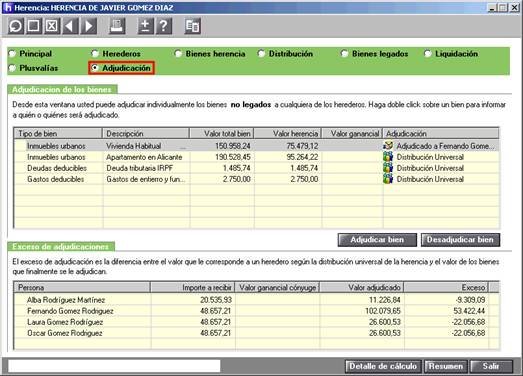Click Valor ganancial cónyuge column header

point(278,287)
